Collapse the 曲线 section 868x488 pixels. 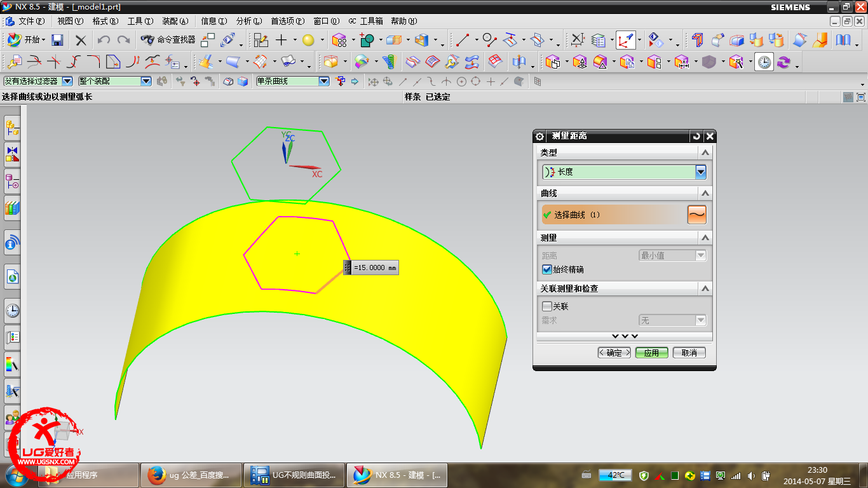tap(705, 193)
